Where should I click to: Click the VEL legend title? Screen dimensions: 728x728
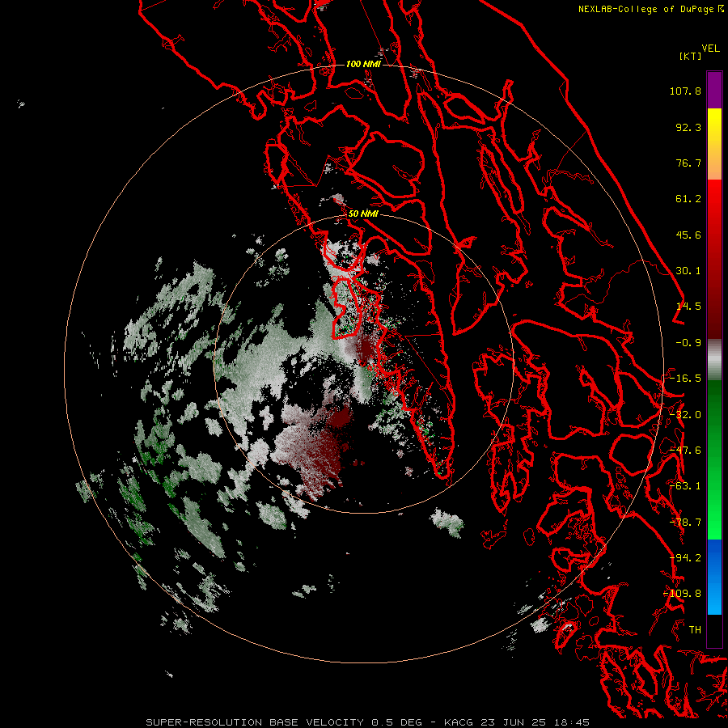[710, 49]
